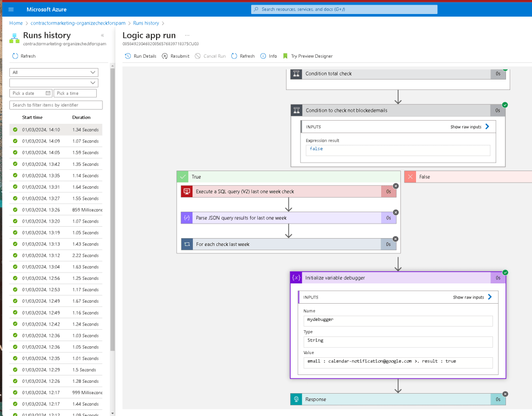Expand the Execute a SQL query action
Image resolution: width=532 pixels, height=416 pixels.
pos(289,191)
